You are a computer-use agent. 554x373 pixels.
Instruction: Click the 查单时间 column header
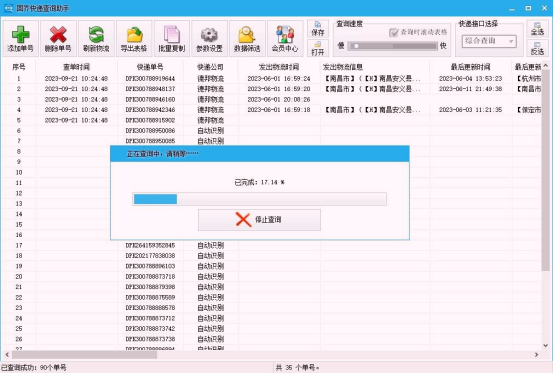76,67
